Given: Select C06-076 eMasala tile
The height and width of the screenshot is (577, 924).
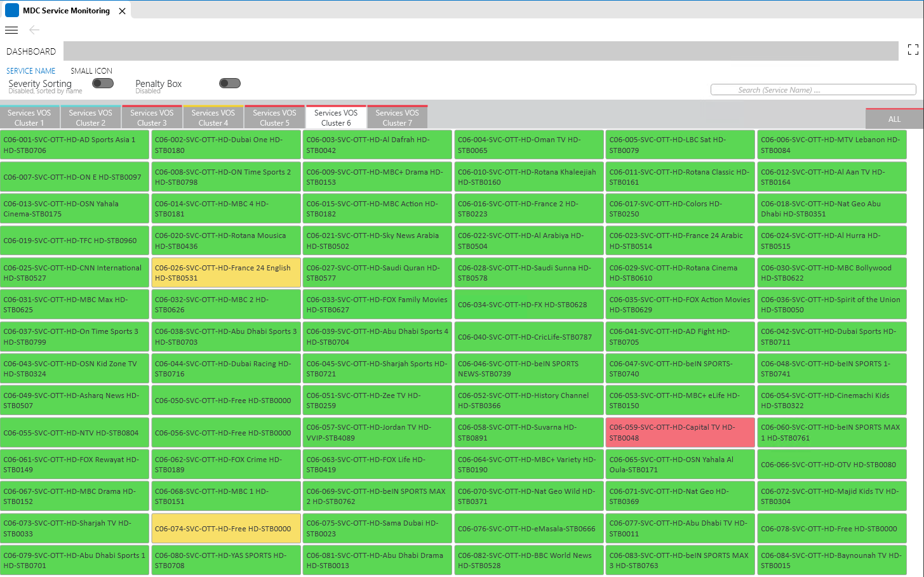Looking at the screenshot, I should coord(529,528).
